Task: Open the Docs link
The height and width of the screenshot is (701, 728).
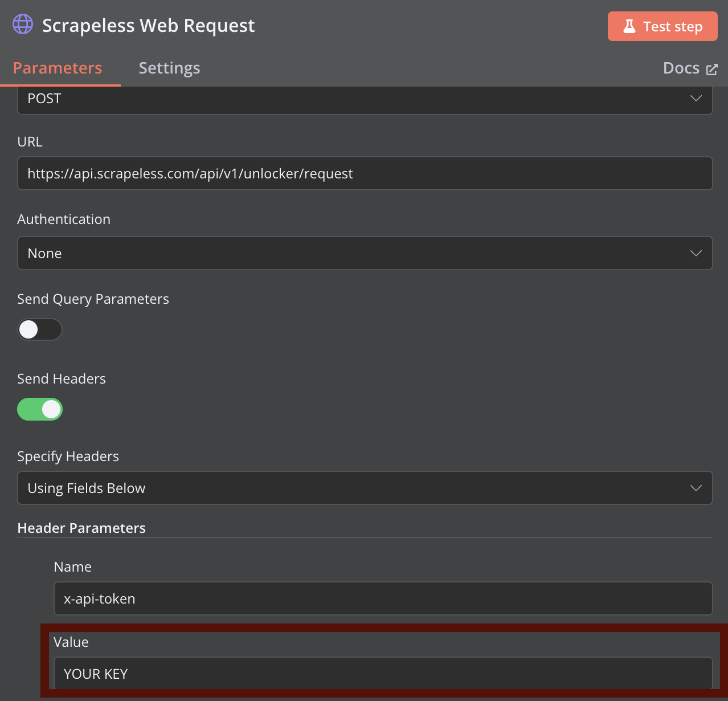Action: 690,68
